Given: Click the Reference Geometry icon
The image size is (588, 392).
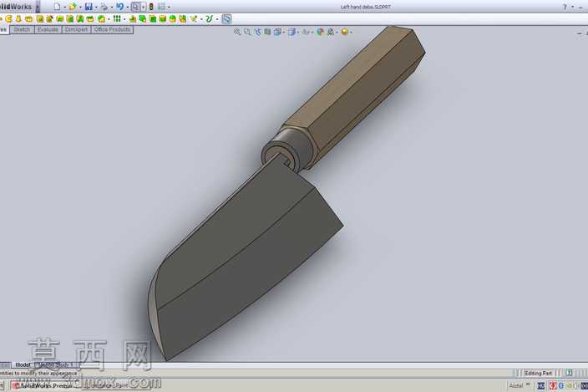Looking at the screenshot, I should (194, 18).
